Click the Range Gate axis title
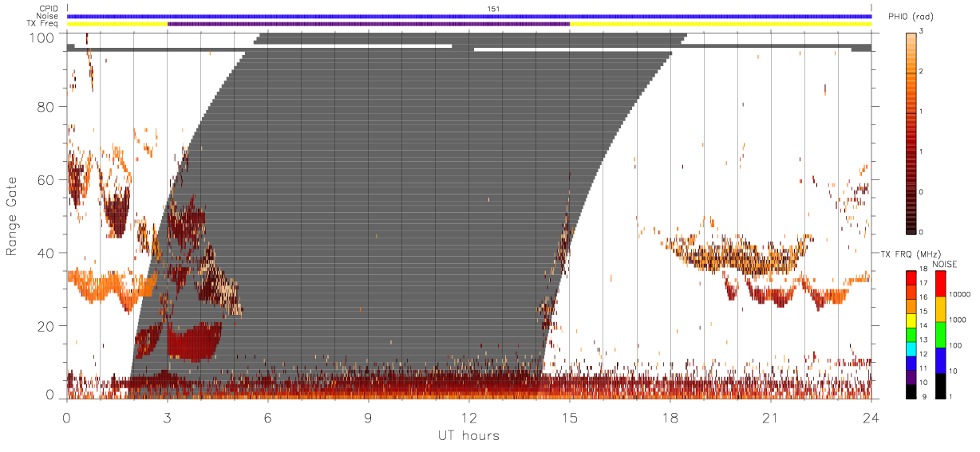The image size is (980, 452). tap(12, 215)
